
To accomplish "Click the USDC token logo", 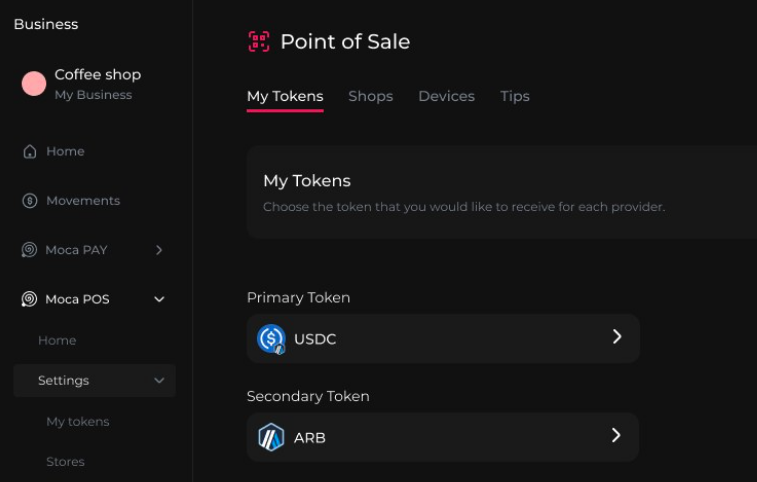I will pyautogui.click(x=271, y=339).
